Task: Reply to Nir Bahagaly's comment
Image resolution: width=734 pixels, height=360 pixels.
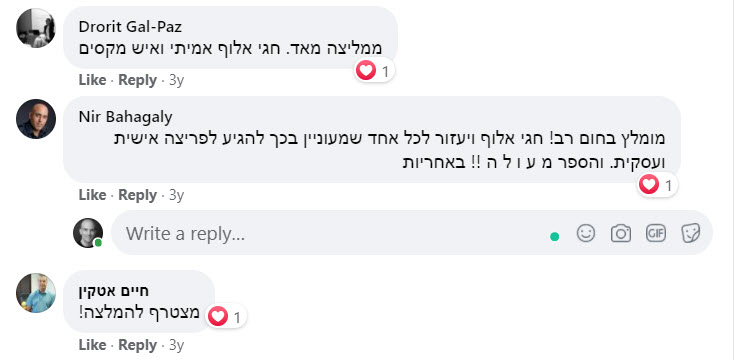Action: [137, 195]
